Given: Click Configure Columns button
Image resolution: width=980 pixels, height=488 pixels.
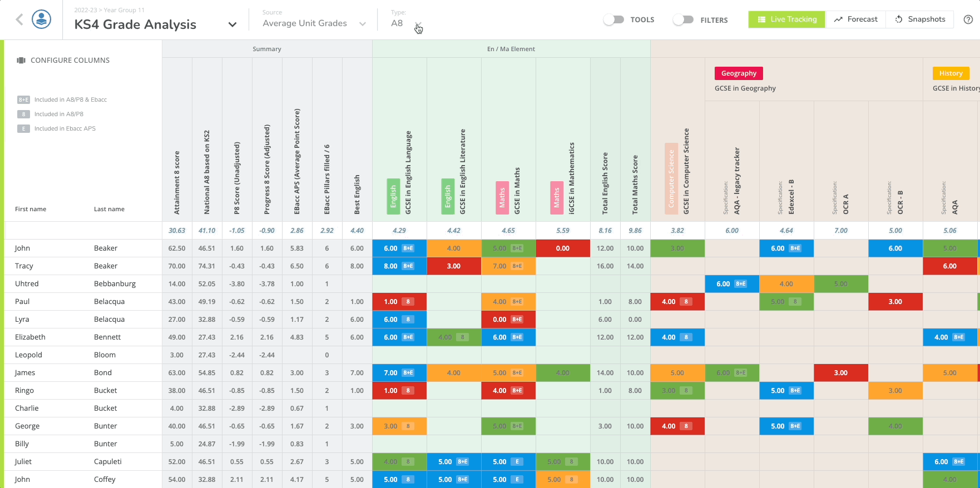Looking at the screenshot, I should 70,61.
